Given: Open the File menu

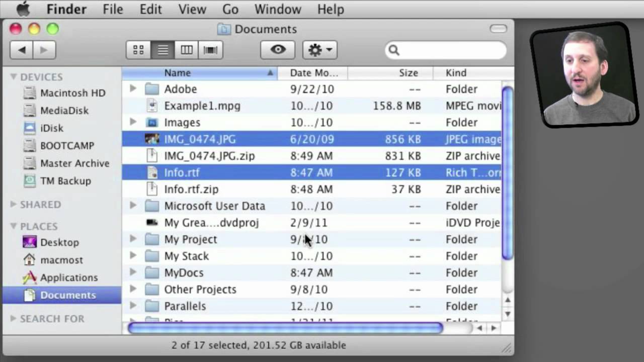Looking at the screenshot, I should click(113, 9).
